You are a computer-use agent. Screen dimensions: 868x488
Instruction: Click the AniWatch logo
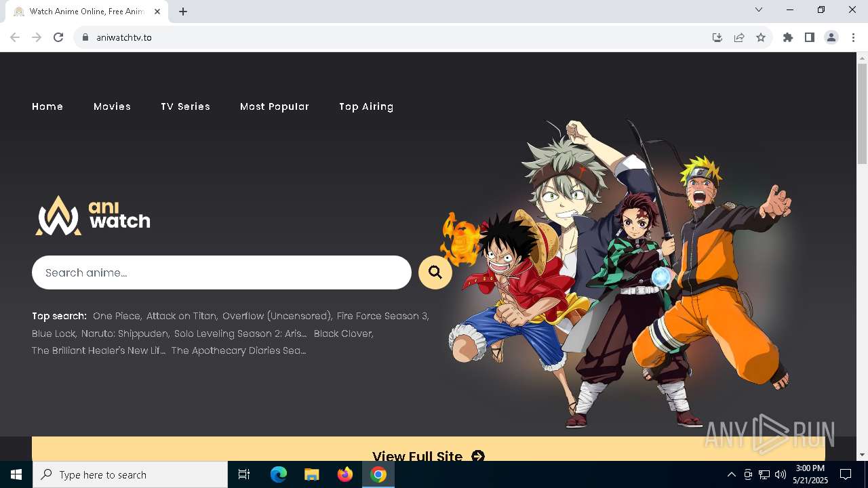pyautogui.click(x=93, y=216)
